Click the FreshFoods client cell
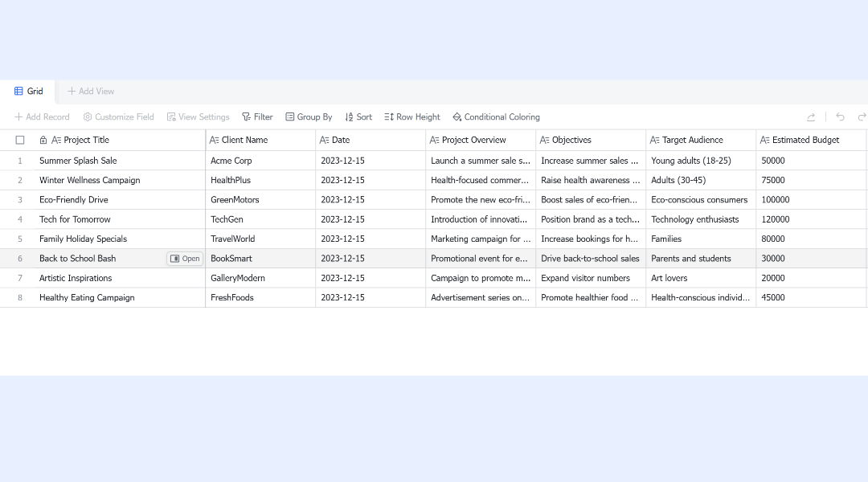Screen dimensions: 868x482 pyautogui.click(x=260, y=297)
